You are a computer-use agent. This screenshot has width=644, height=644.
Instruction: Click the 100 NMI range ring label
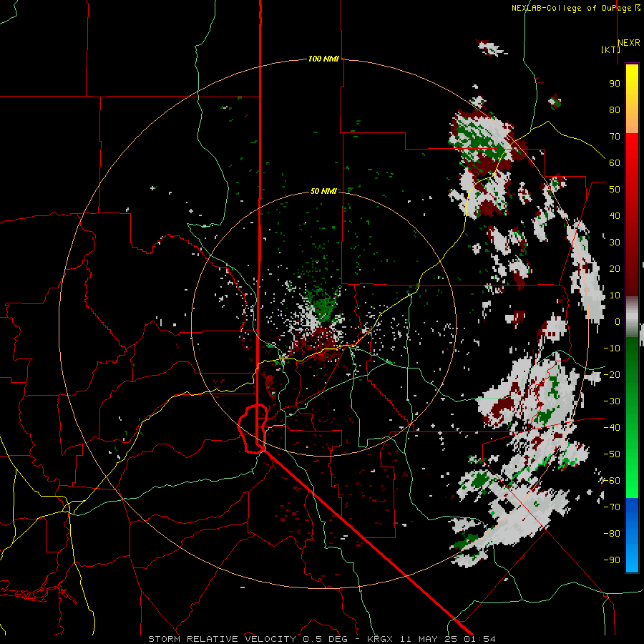(323, 59)
